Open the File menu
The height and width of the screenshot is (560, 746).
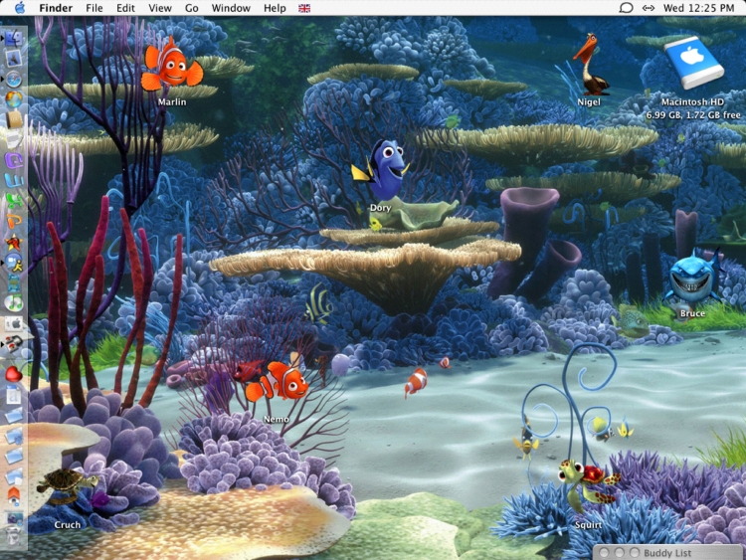tap(94, 8)
